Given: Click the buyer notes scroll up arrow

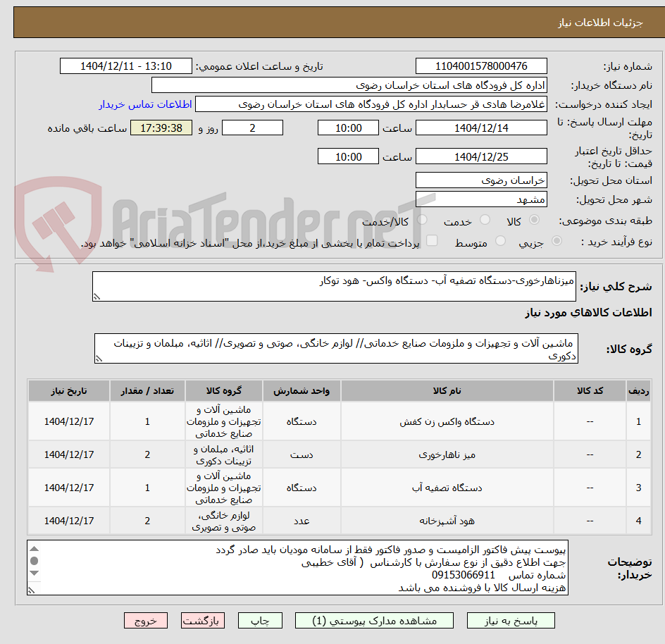Looking at the screenshot, I should tap(35, 549).
